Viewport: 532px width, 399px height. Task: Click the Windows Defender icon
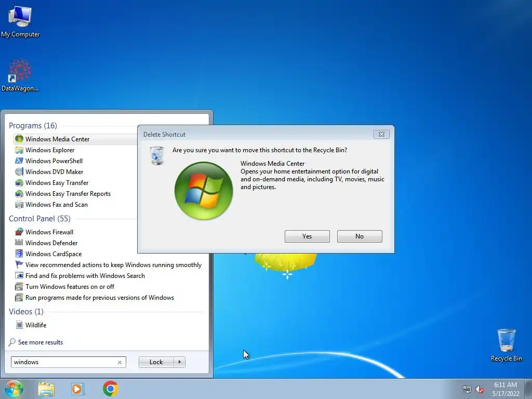coord(19,243)
